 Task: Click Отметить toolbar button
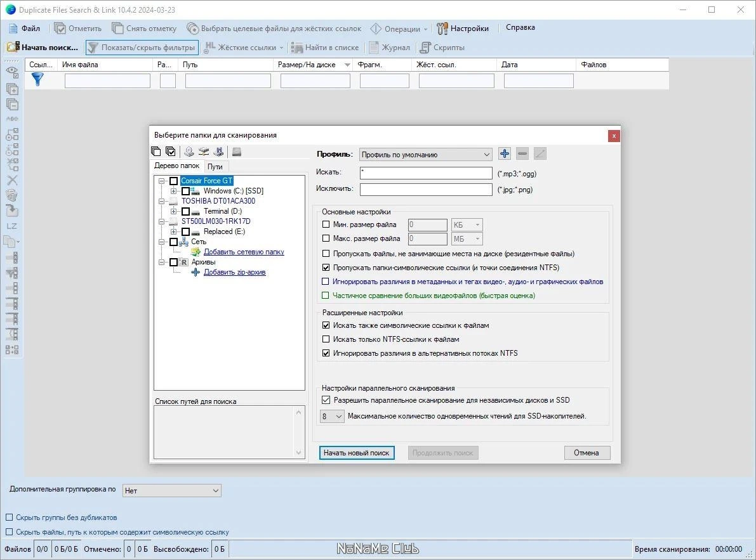(x=77, y=29)
